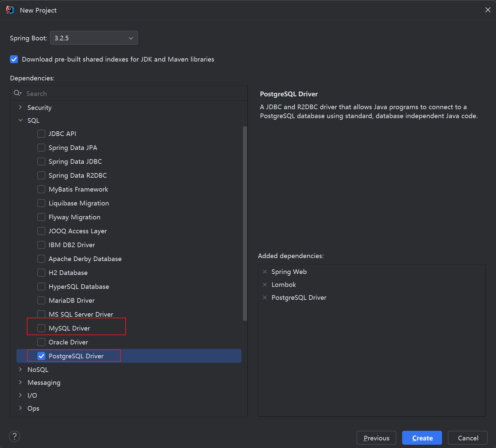This screenshot has width=496, height=448.
Task: Check MyBatis Framework dependency
Action: click(x=41, y=189)
